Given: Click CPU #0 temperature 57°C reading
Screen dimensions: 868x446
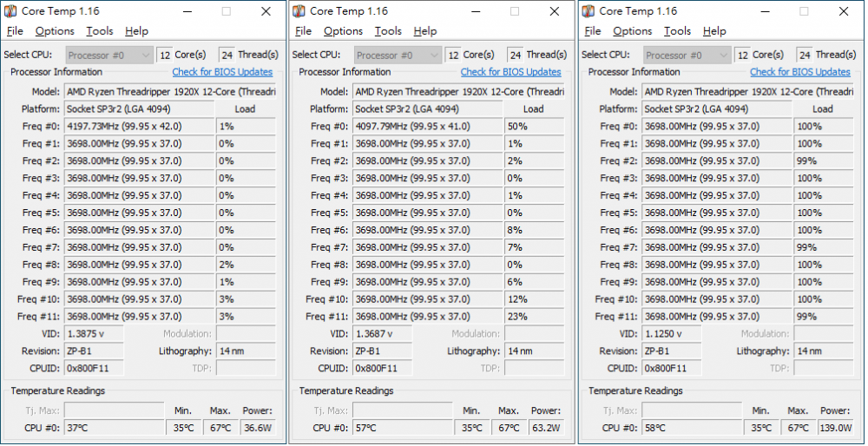Looking at the screenshot, I should pyautogui.click(x=403, y=428).
